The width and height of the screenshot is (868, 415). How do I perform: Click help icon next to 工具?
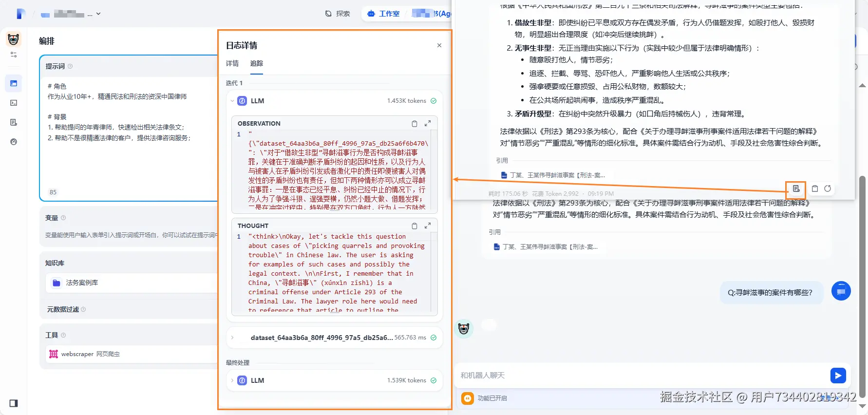coord(63,335)
